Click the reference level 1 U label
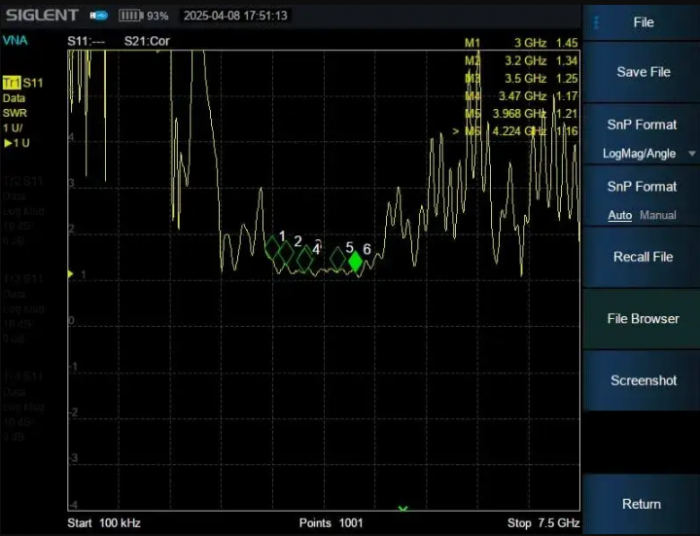Image resolution: width=700 pixels, height=536 pixels. coord(17,143)
